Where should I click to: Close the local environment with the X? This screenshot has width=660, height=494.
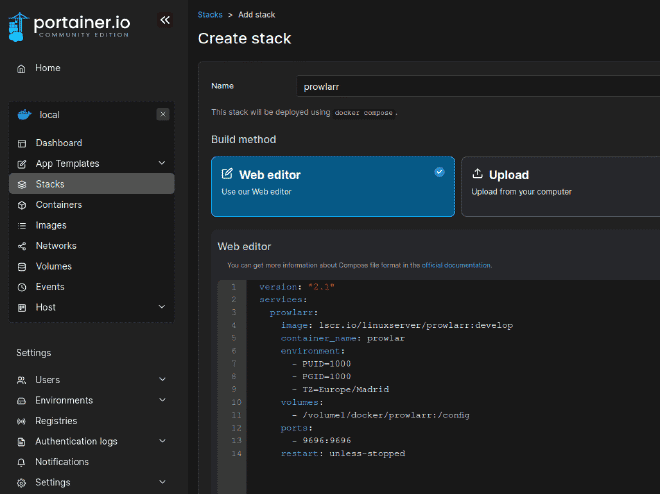pos(163,114)
